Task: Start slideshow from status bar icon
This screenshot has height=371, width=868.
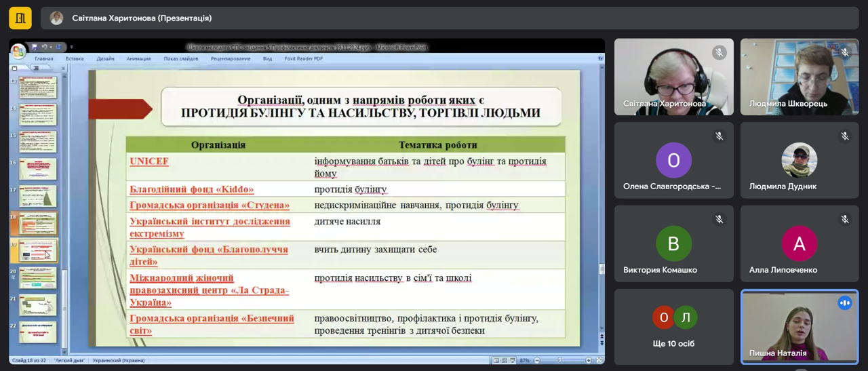Action: 513,360
